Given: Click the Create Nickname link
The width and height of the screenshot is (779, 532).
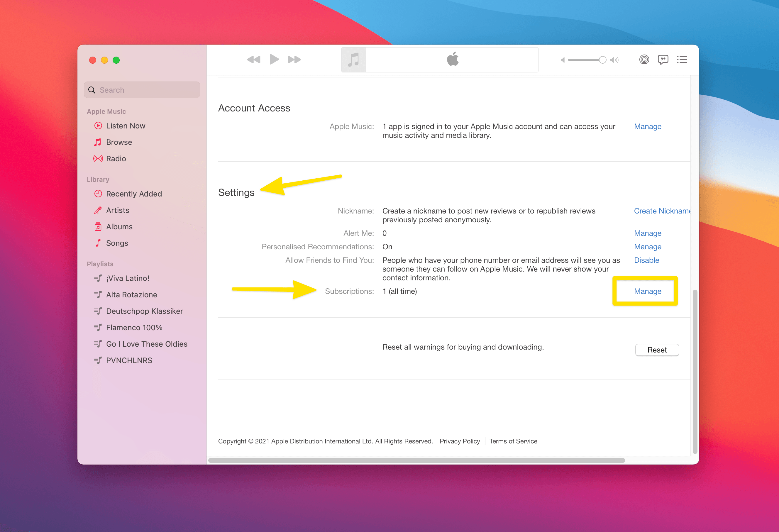Looking at the screenshot, I should 662,211.
